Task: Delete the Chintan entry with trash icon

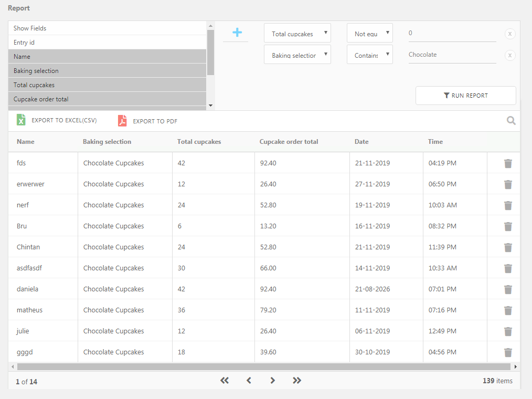Action: click(508, 248)
